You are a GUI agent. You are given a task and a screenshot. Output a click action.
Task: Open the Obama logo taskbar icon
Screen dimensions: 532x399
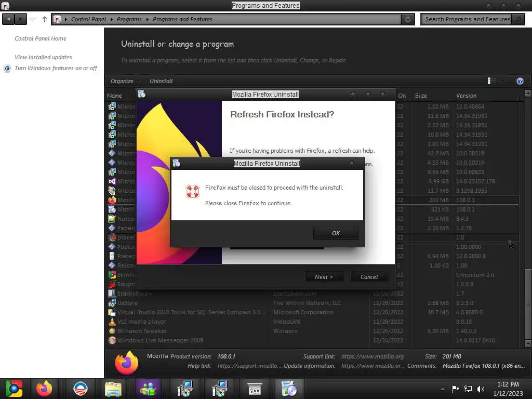pyautogui.click(x=81, y=389)
